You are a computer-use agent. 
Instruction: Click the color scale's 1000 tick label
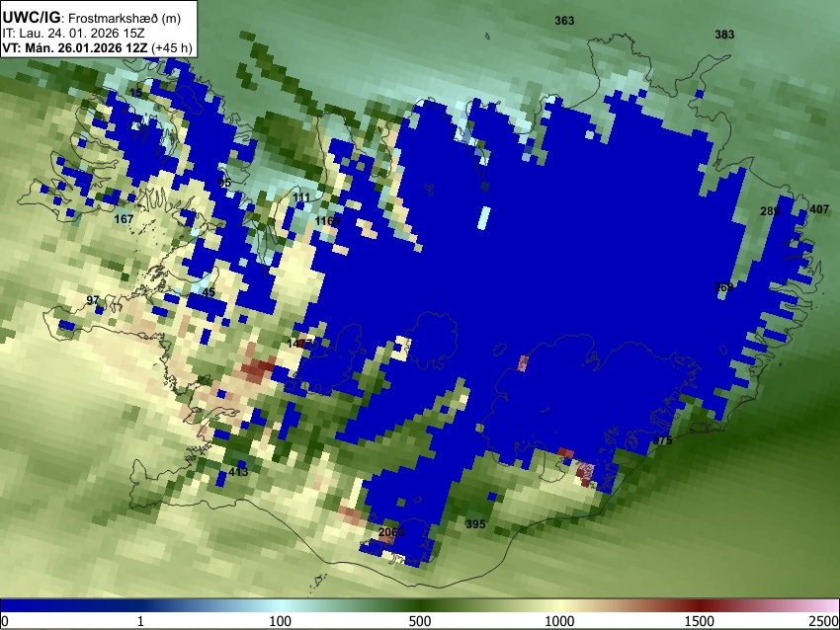pyautogui.click(x=559, y=621)
